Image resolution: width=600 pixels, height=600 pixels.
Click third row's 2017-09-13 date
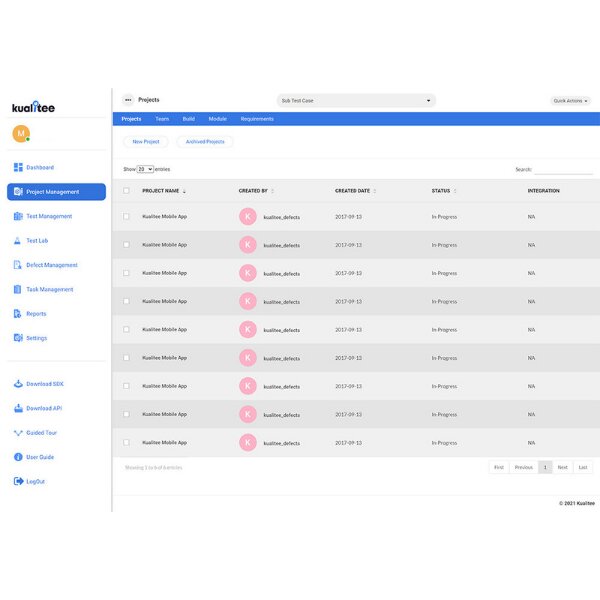[x=349, y=273]
